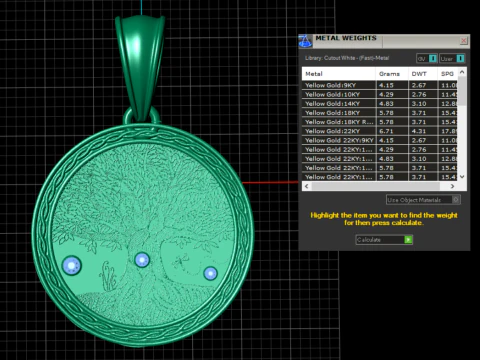The width and height of the screenshot is (480, 360).
Task: Select the Yellow Gold:14KY row
Action: coord(380,104)
